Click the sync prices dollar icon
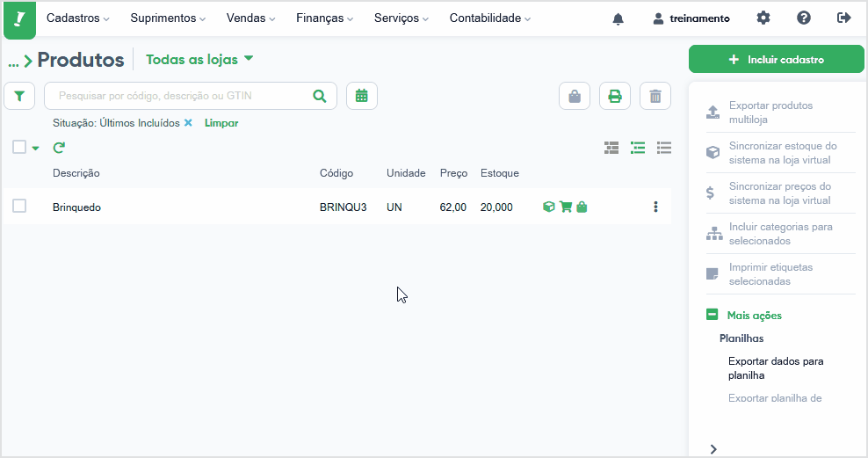The height and width of the screenshot is (458, 868). [710, 193]
